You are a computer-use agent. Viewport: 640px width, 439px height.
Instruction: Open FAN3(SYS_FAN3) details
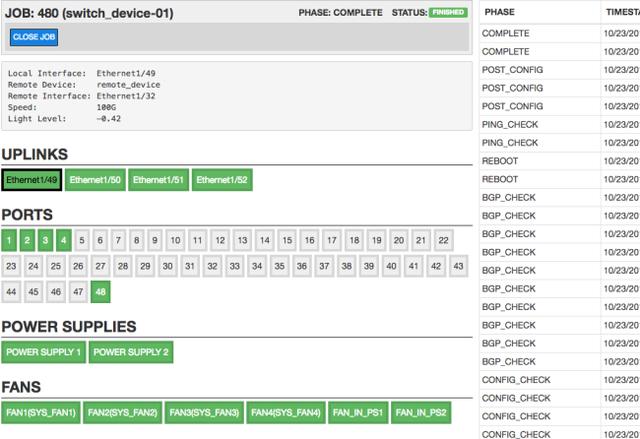(204, 412)
